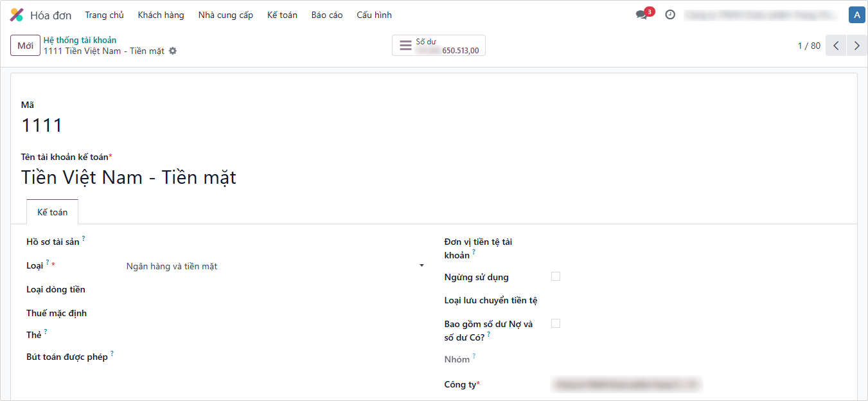Go to the next record arrow
868x401 pixels.
click(856, 46)
